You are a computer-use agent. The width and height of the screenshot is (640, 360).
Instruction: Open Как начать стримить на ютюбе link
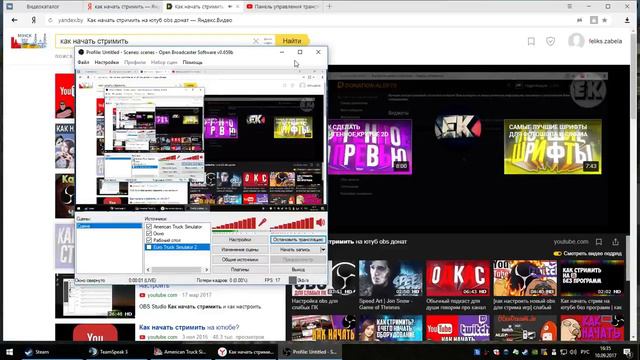click(189, 327)
